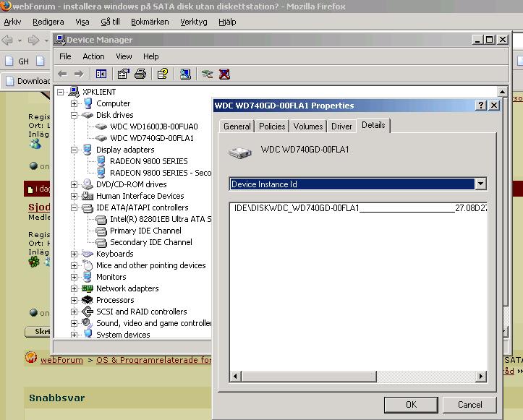The image size is (523, 420).
Task: Expand Sound, video and game controllers
Action: pyautogui.click(x=74, y=323)
